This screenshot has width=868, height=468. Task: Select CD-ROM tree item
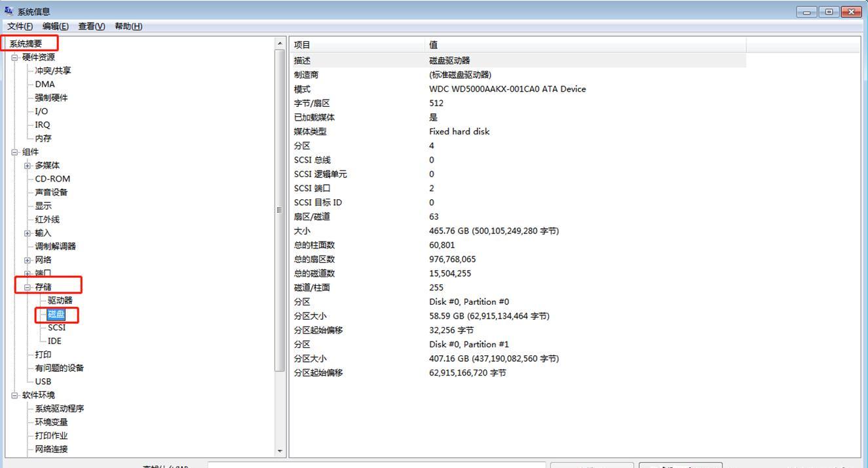coord(52,178)
